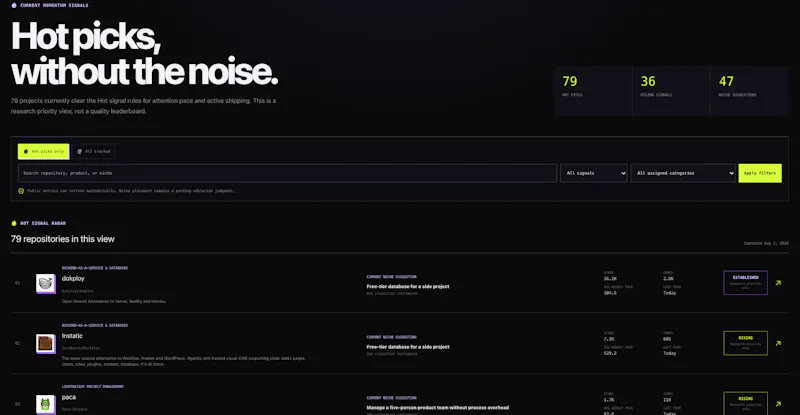The width and height of the screenshot is (800, 415).
Task: Click the dokploy project avatar
Action: 45,283
